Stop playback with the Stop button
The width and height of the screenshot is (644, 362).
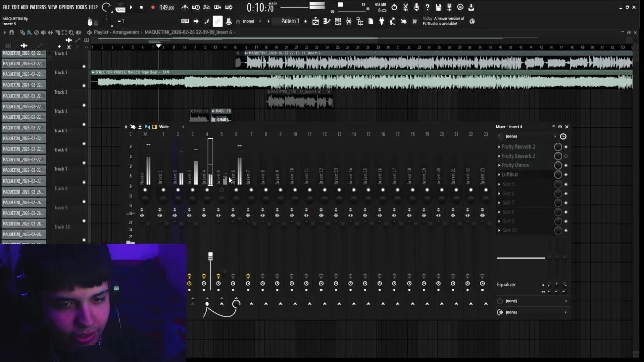click(141, 7)
